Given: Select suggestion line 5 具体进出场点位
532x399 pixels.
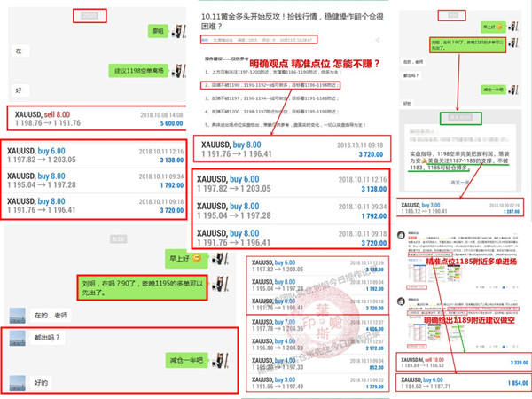Looking at the screenshot, I should tap(285, 125).
